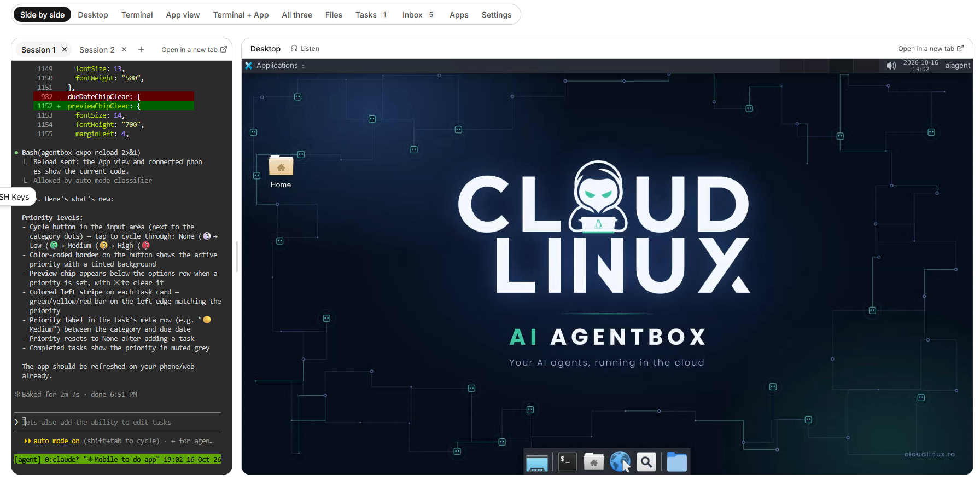The height and width of the screenshot is (480, 980).
Task: Open the application finder magnifier icon
Action: tap(646, 462)
